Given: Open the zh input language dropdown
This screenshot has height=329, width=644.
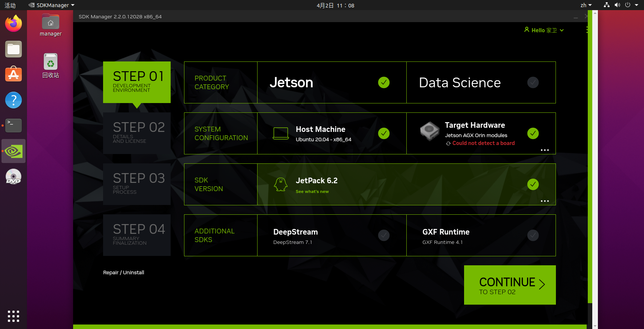Looking at the screenshot, I should tap(586, 5).
